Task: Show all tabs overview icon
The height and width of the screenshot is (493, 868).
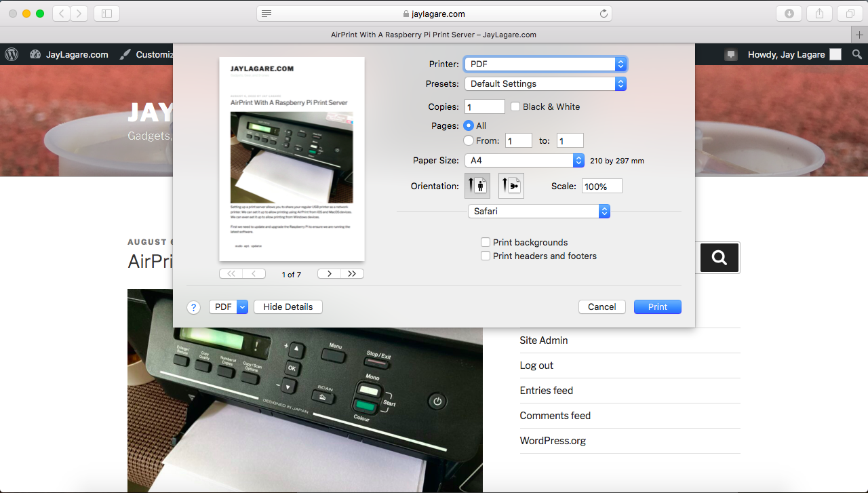Action: 850,14
